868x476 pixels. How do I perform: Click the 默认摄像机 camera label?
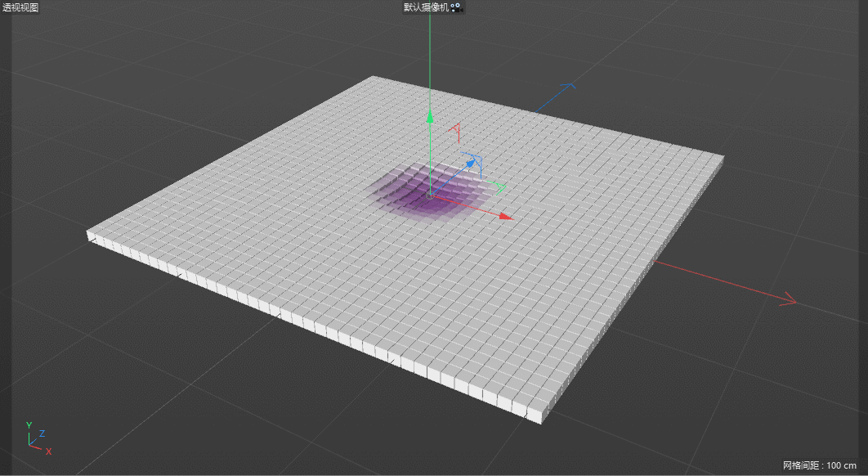[x=427, y=7]
